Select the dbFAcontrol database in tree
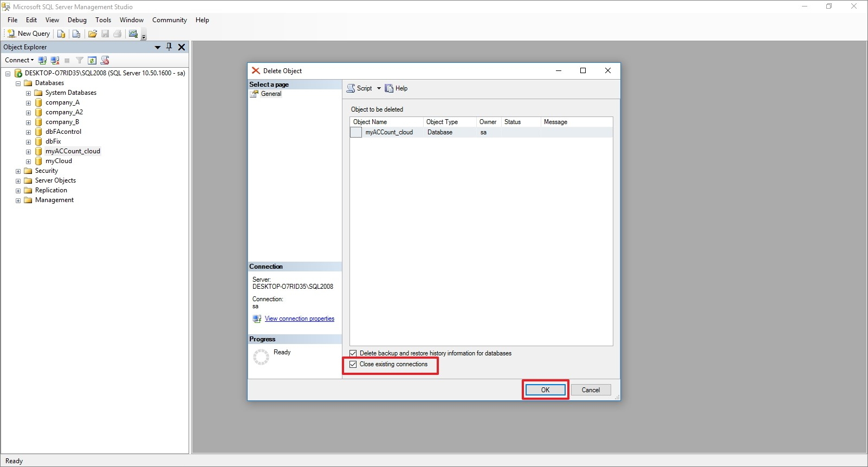 tap(63, 132)
